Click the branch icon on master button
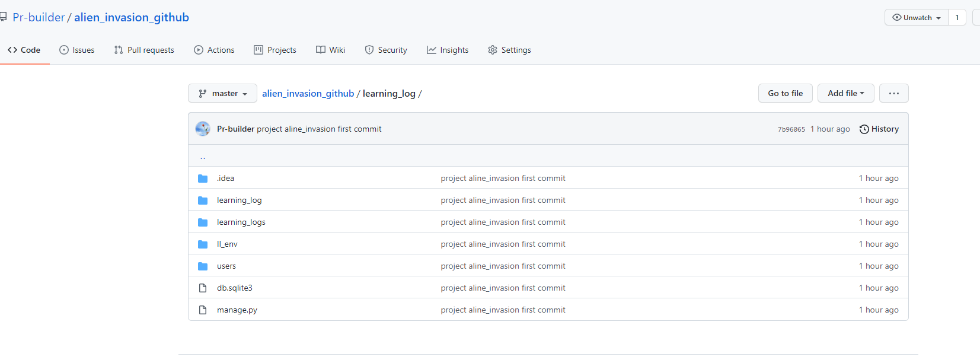980x363 pixels. 203,93
